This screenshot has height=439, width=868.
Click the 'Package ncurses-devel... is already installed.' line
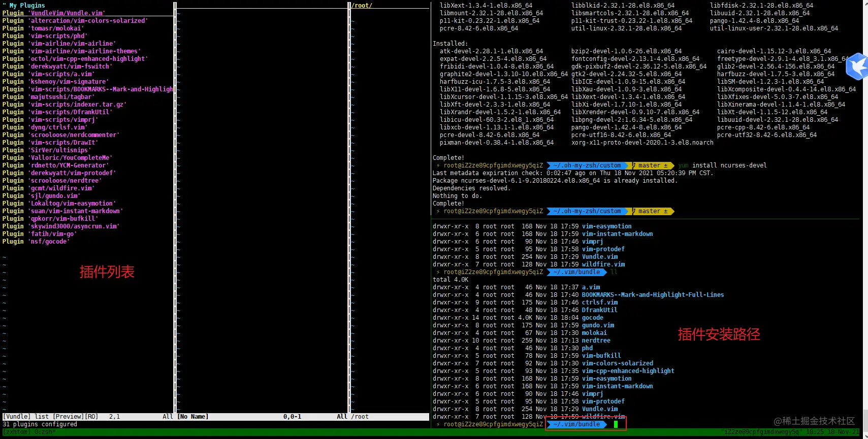(555, 181)
